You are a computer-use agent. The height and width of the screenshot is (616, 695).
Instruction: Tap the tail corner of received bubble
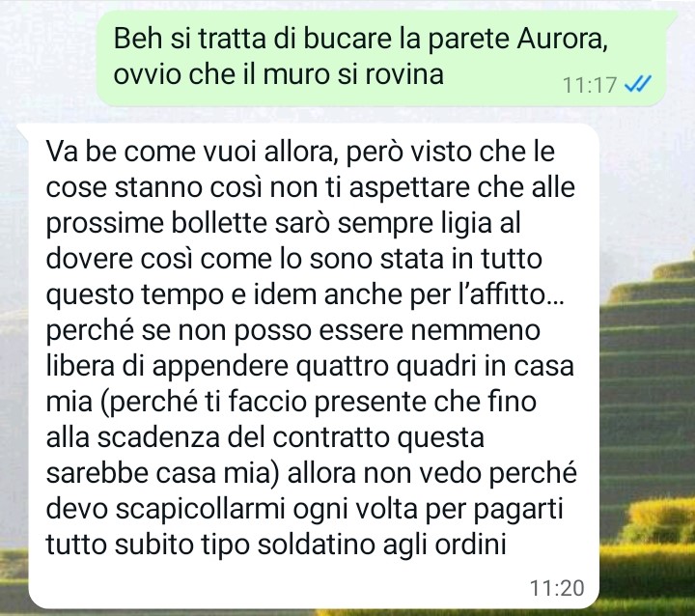[x=23, y=130]
